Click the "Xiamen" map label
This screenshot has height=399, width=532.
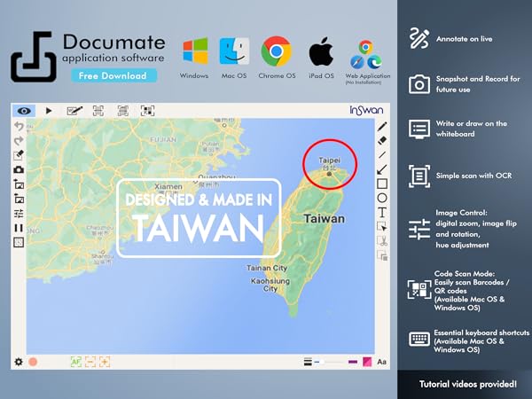pos(168,186)
